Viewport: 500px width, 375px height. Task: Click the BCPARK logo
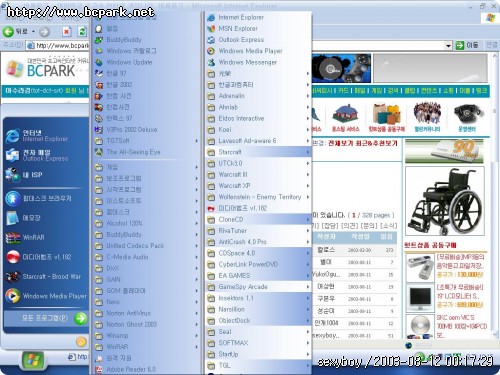pos(42,69)
